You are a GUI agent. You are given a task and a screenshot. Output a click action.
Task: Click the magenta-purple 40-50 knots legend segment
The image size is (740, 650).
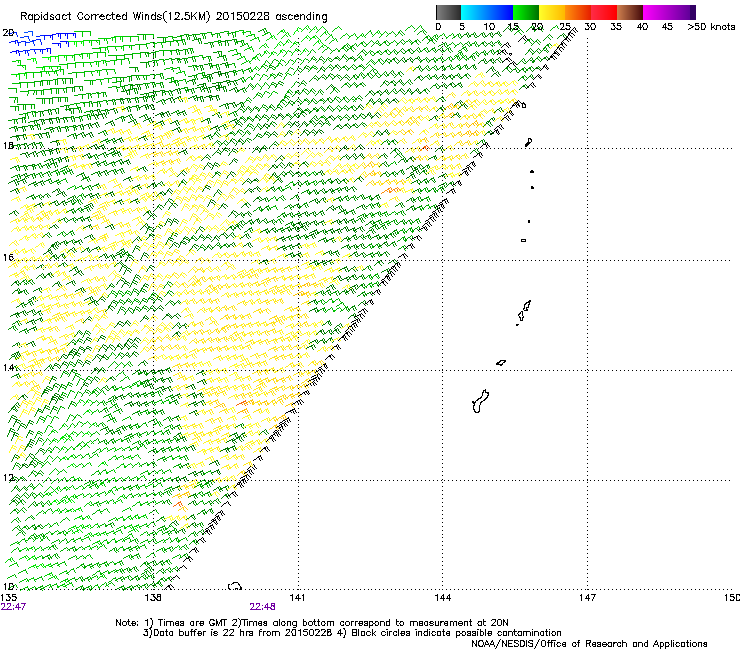[x=669, y=12]
